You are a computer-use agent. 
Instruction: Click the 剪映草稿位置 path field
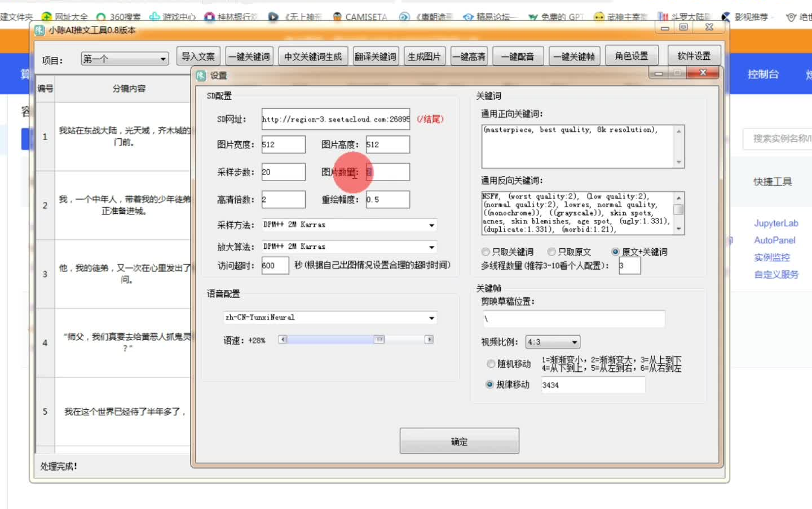(573, 319)
